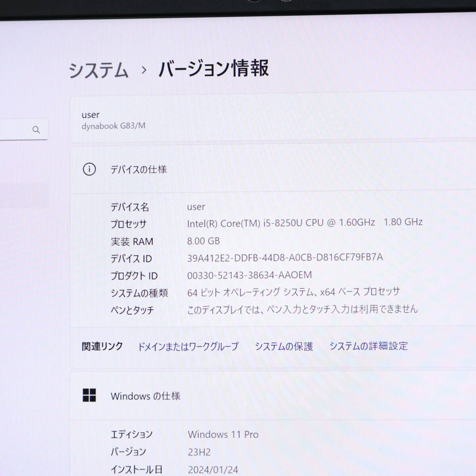Select the dynabook G83/M model text
Viewport: 476px width, 476px height.
(x=113, y=126)
